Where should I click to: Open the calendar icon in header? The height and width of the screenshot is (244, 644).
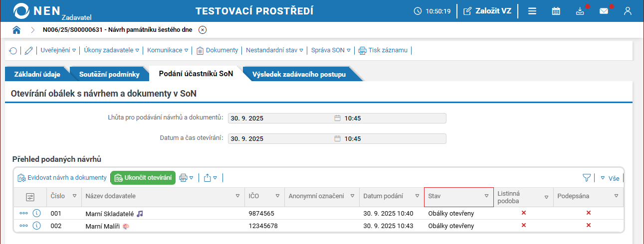point(556,11)
